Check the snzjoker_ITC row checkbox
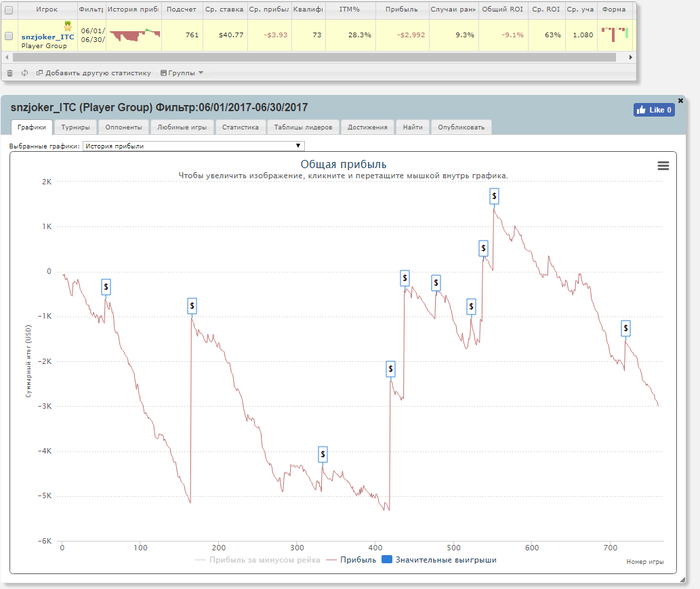This screenshot has width=700, height=589. coord(9,36)
